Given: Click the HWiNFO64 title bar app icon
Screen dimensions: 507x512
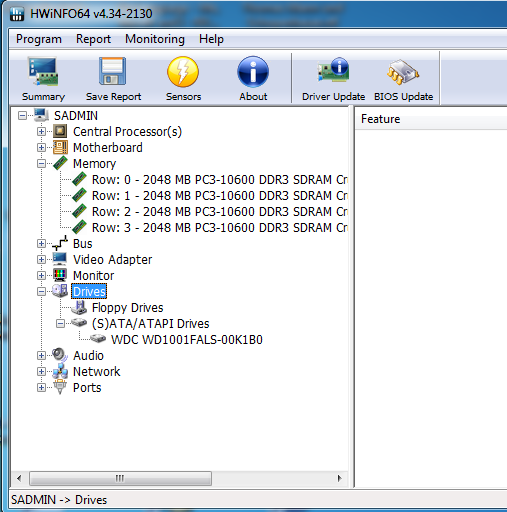Looking at the screenshot, I should point(17,14).
